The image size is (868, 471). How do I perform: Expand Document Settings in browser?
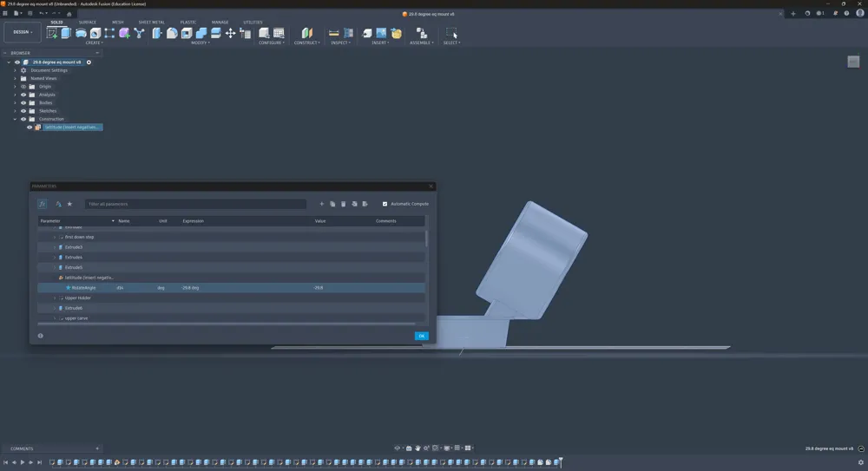pyautogui.click(x=15, y=70)
